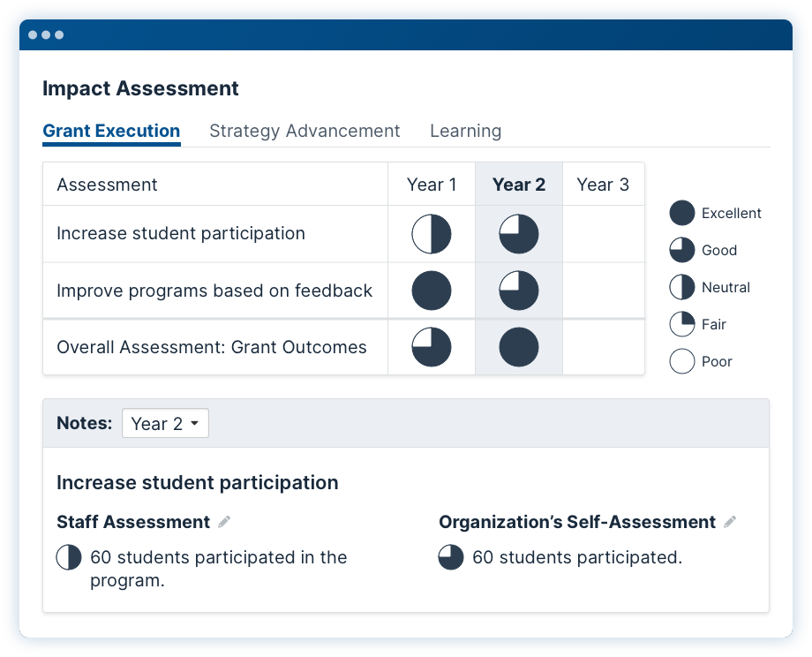Click the Year 2 student participation rating icon
This screenshot has width=812, height=657.
click(518, 234)
